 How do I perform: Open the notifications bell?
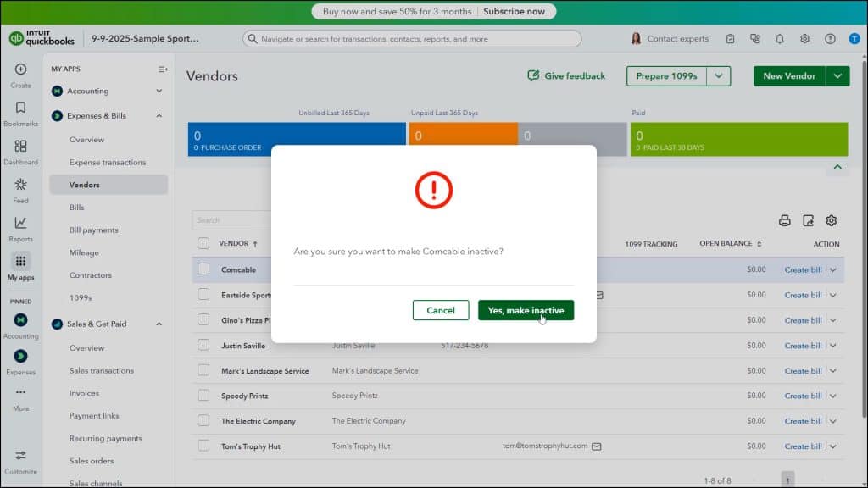coord(780,39)
